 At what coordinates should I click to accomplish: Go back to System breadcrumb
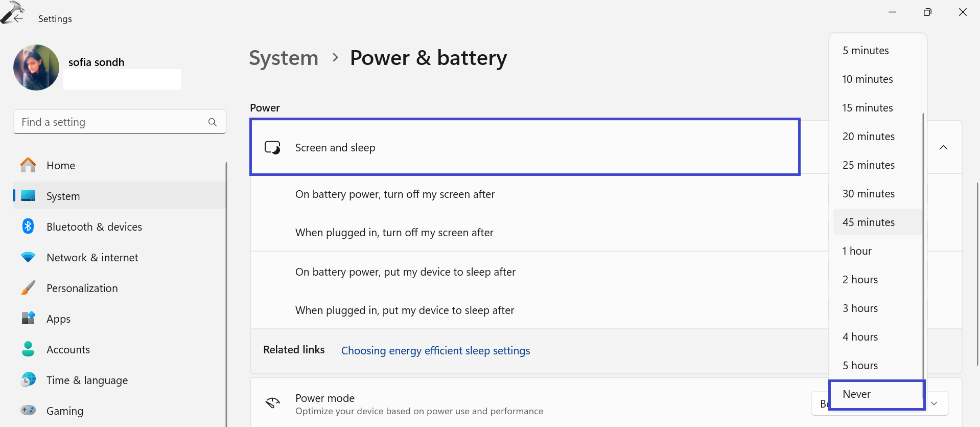(x=284, y=58)
